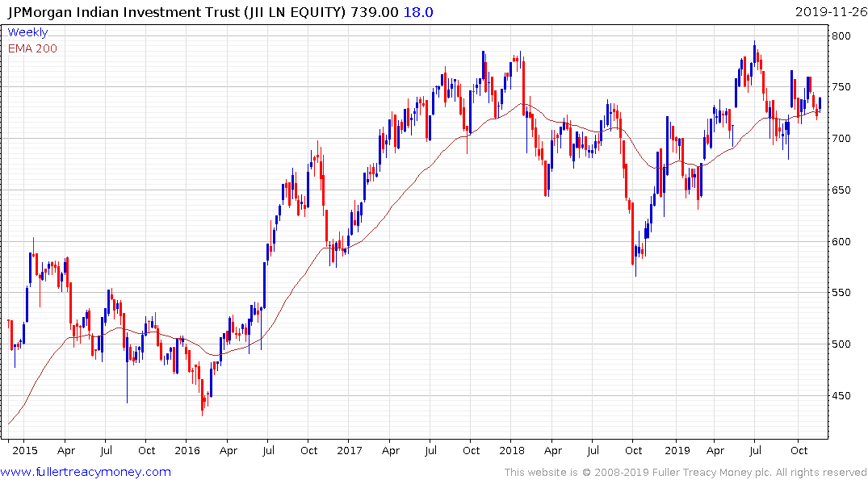Select the 'Weekly' interval label

click(27, 32)
